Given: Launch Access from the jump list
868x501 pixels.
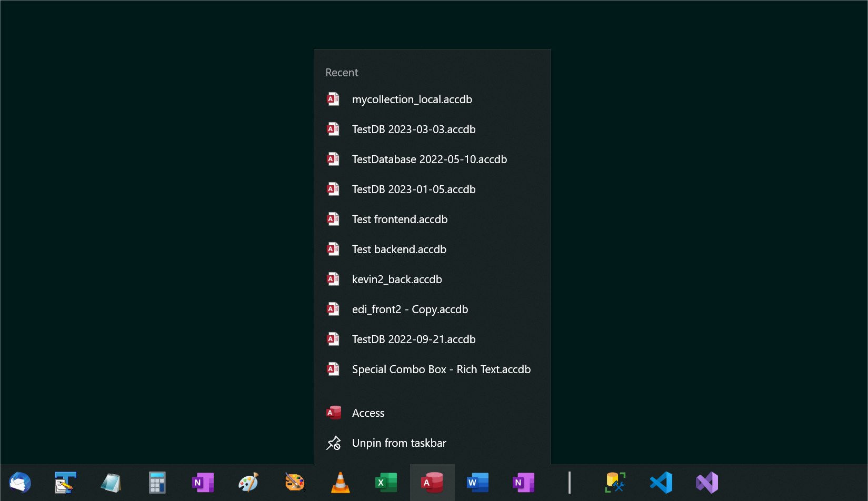Looking at the screenshot, I should tap(368, 413).
